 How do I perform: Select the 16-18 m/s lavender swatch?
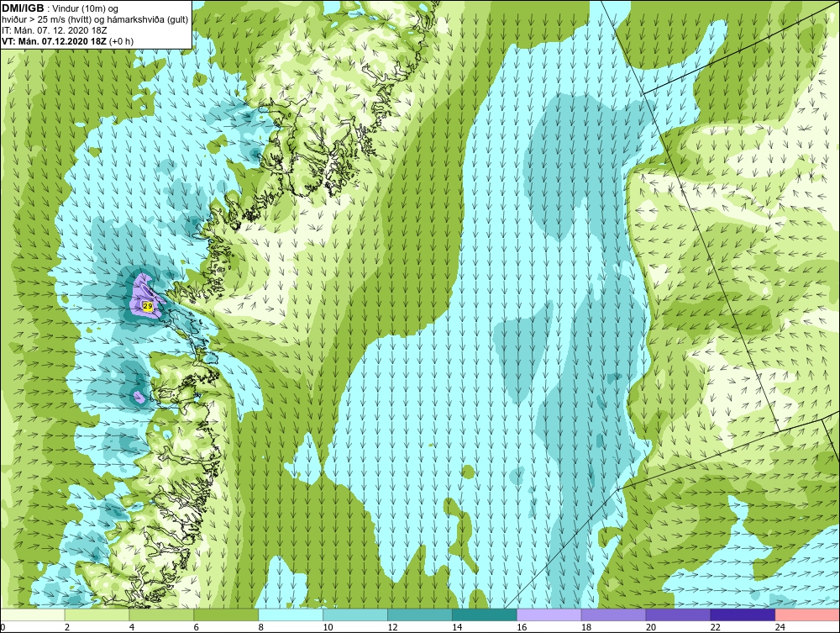coord(549,615)
